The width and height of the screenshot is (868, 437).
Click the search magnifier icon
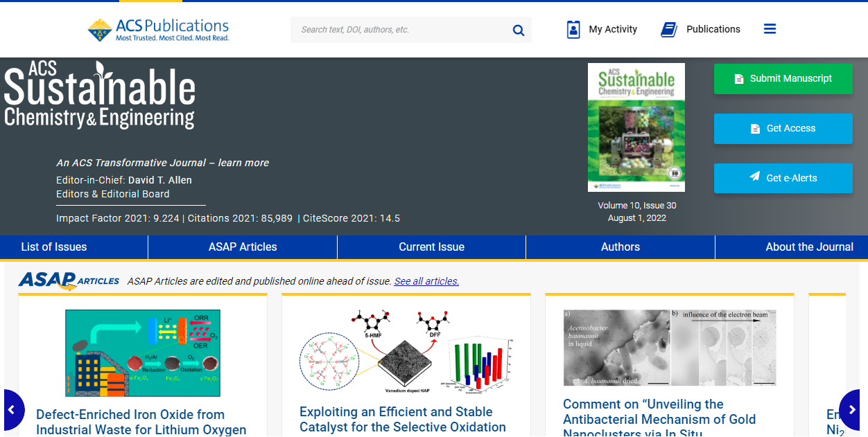click(518, 30)
